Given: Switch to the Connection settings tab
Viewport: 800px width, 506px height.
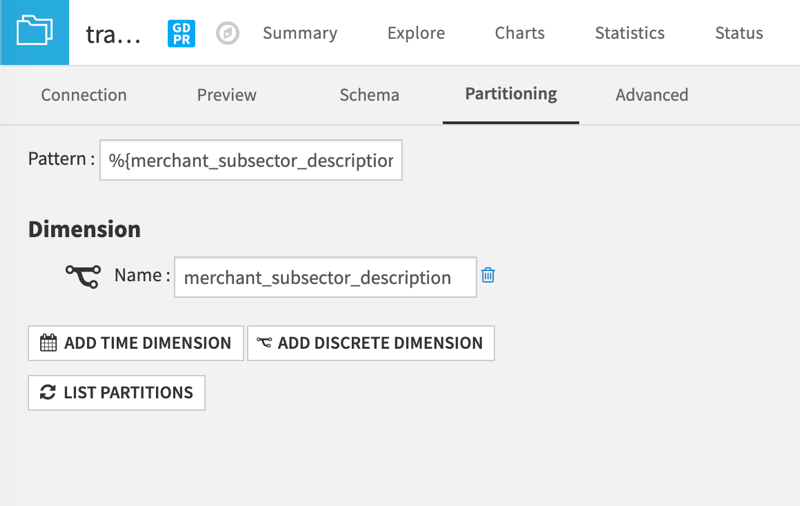Looking at the screenshot, I should [84, 95].
